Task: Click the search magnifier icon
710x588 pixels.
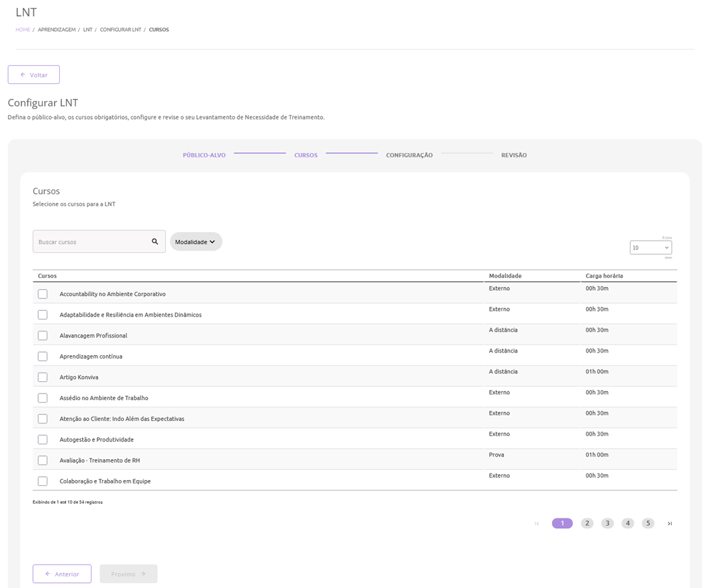Action: point(155,241)
